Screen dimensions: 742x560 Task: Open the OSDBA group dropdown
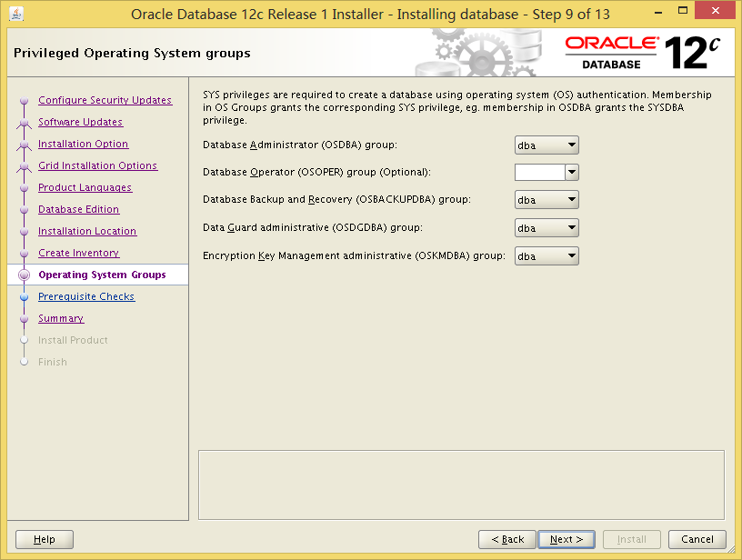point(546,145)
